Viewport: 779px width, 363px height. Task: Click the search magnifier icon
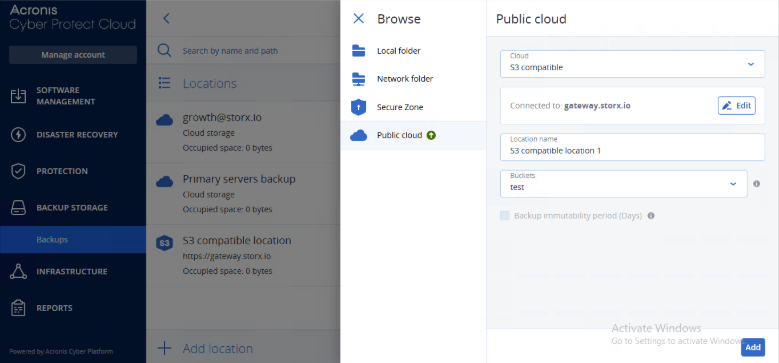tap(164, 51)
